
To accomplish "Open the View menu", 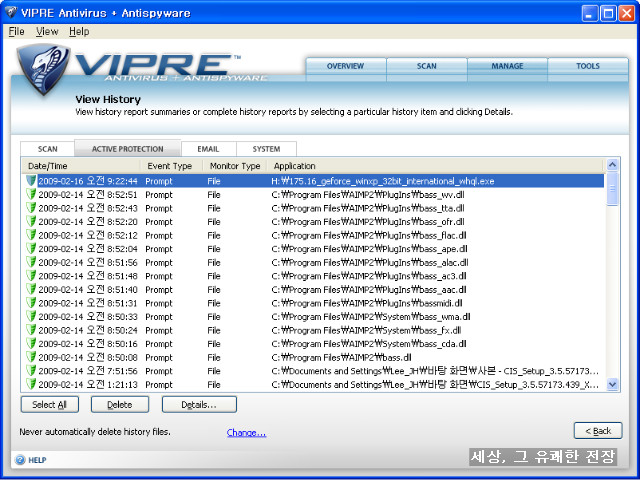I will point(47,31).
